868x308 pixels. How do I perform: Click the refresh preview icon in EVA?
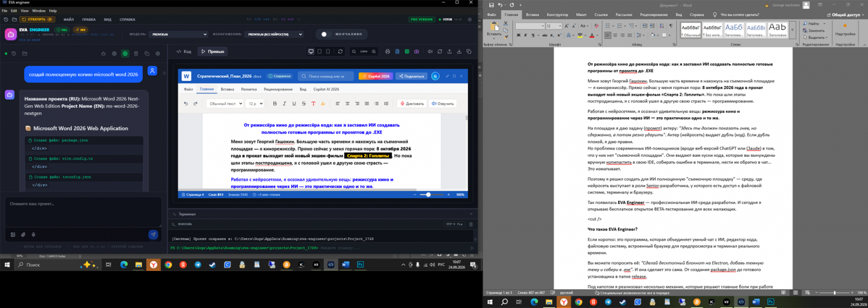pyautogui.click(x=341, y=52)
